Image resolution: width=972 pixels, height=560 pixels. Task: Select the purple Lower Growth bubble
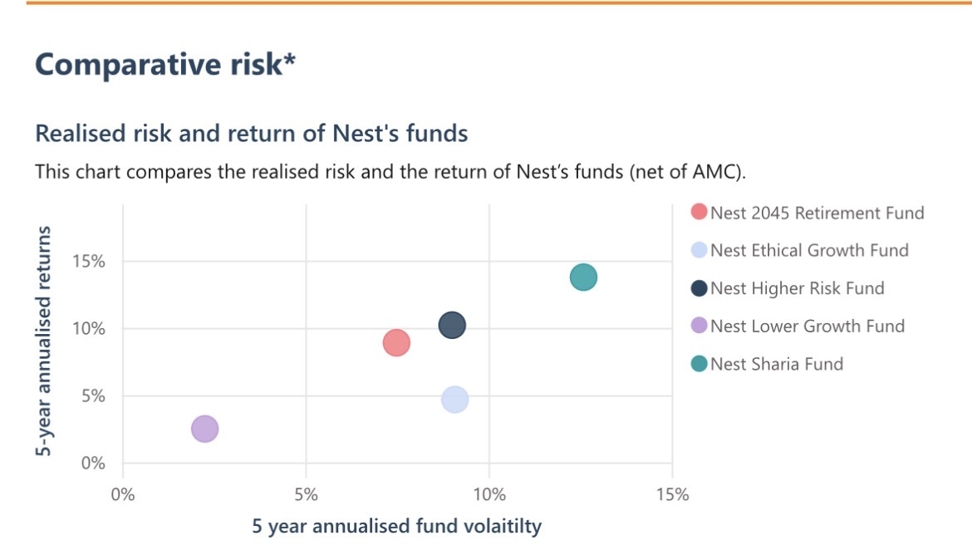point(204,429)
